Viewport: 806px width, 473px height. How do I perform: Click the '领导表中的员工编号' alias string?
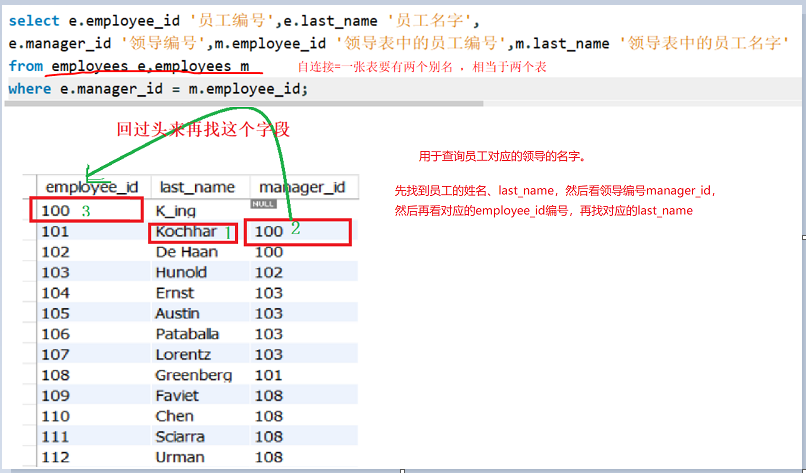coord(421,43)
